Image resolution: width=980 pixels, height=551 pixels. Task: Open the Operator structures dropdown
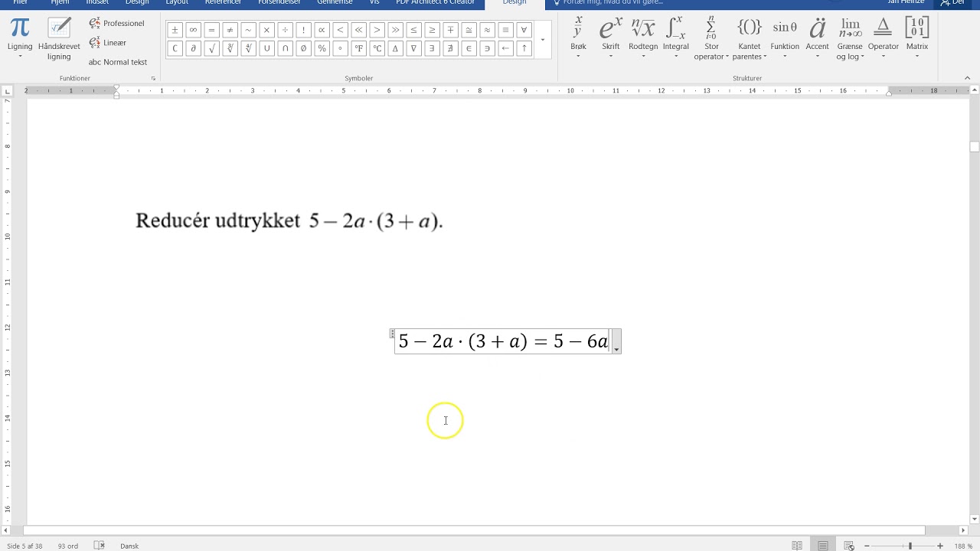tap(883, 38)
